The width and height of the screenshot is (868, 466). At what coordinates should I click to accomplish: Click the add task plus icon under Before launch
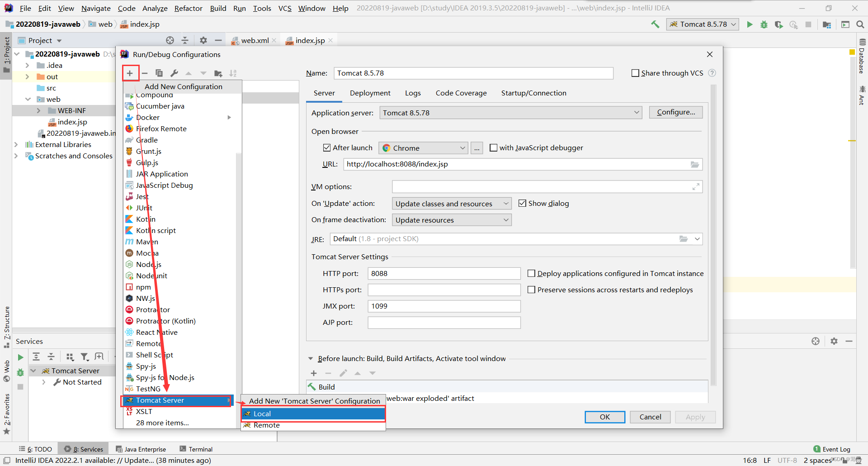pyautogui.click(x=314, y=373)
